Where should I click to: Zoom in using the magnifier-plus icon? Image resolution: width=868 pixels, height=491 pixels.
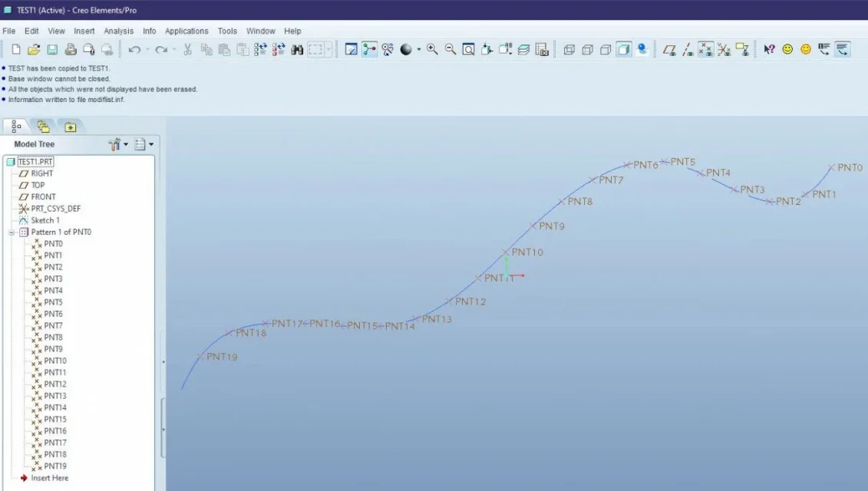(432, 50)
